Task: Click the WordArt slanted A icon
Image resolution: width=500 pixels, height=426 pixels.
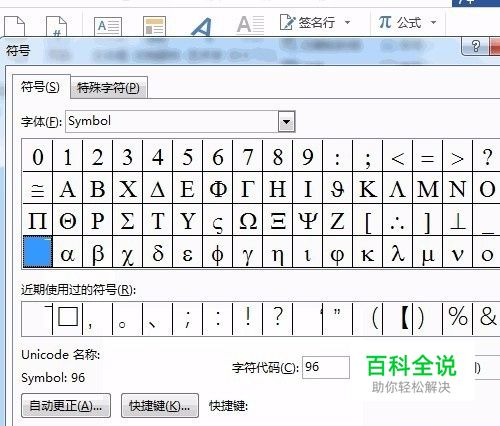Action: 201,27
